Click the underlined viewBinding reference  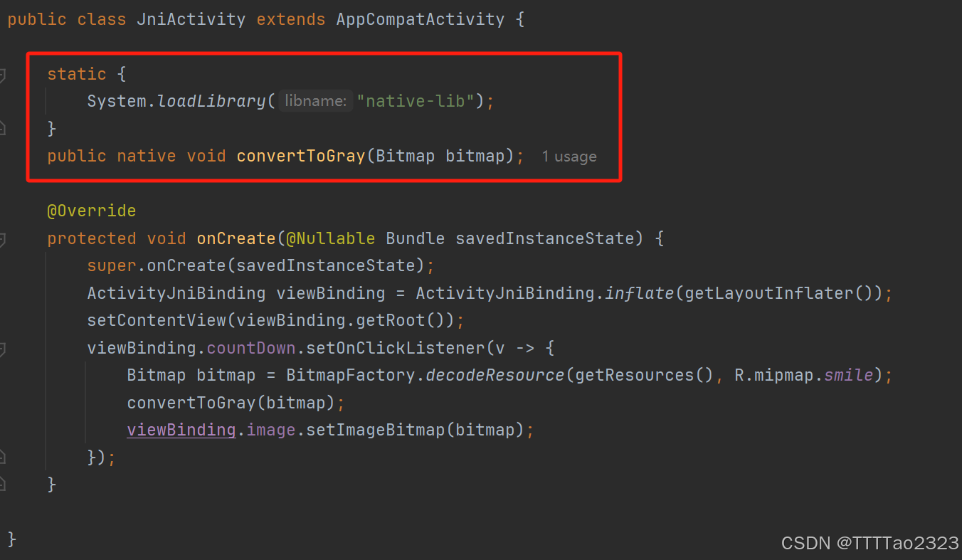click(181, 429)
